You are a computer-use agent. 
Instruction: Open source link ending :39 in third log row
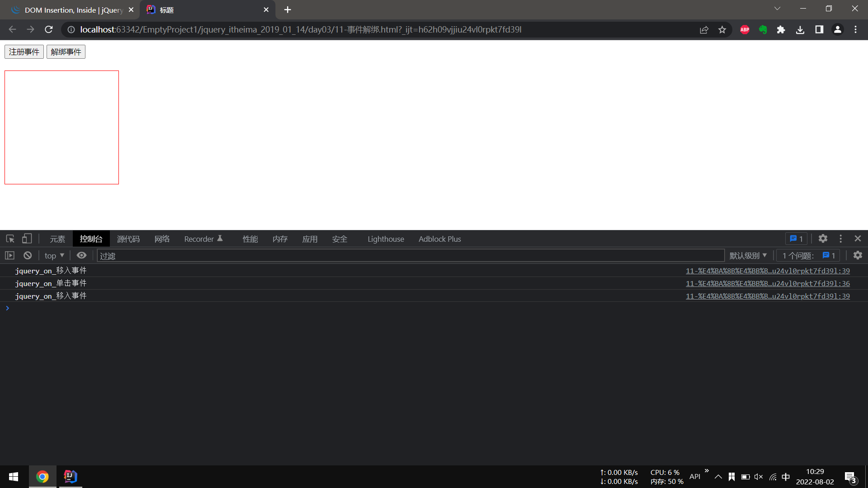(x=768, y=296)
